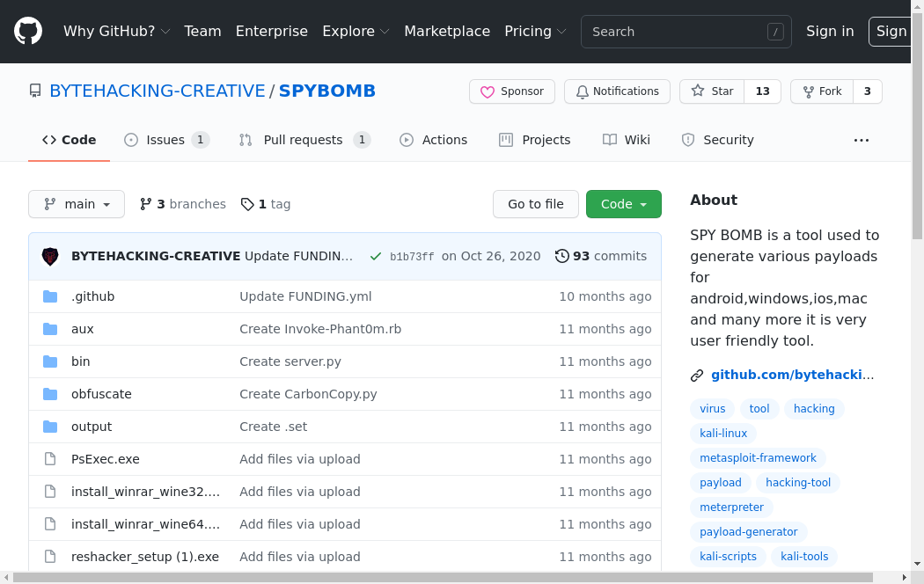Screen dimensions: 924x584
Task: Expand the Why GitHub? menu
Action: click(x=116, y=32)
